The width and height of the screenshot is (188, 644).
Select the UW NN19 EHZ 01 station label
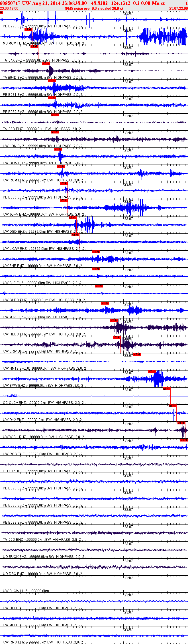pos(44,368)
